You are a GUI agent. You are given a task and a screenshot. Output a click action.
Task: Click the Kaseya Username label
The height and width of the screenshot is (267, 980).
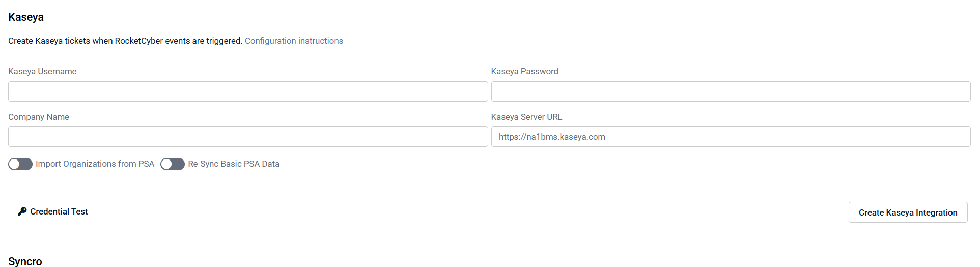pyautogui.click(x=42, y=71)
